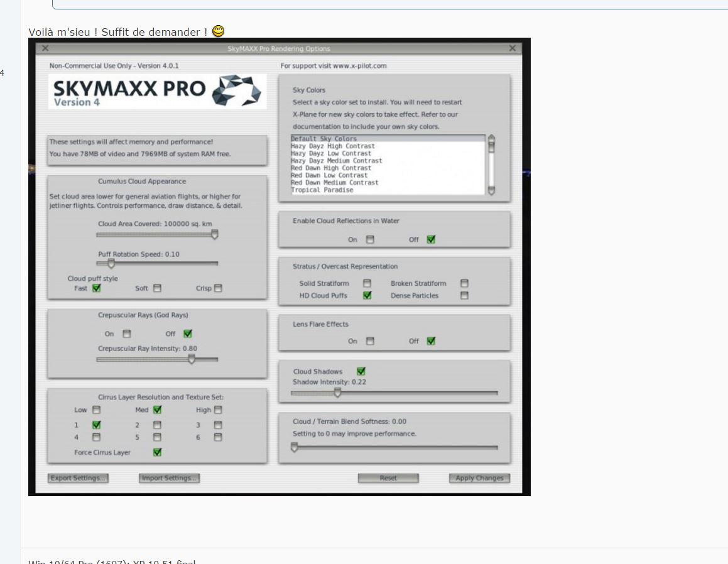Turn Cloud Reflections in Water On

tap(370, 239)
